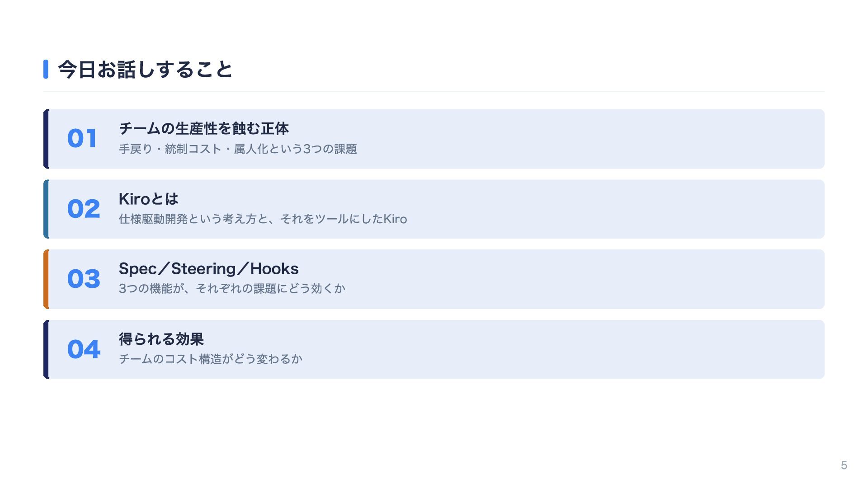The height and width of the screenshot is (488, 868).
Task: Click the dark navy stripe on card 01
Action: click(x=46, y=139)
